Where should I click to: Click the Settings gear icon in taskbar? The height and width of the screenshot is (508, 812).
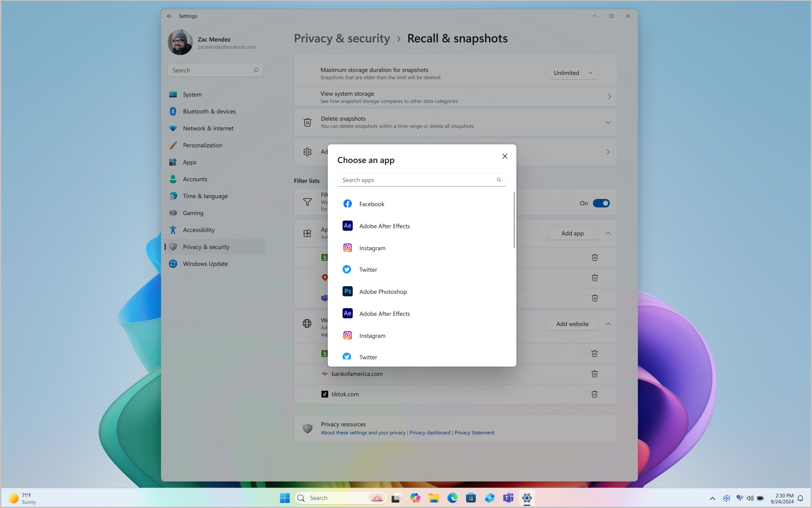[526, 497]
